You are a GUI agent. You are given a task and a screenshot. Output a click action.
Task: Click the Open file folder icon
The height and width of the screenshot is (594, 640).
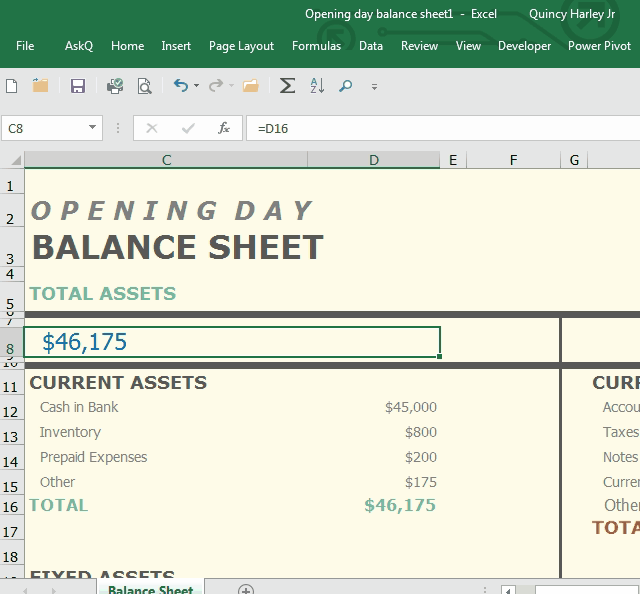point(41,86)
